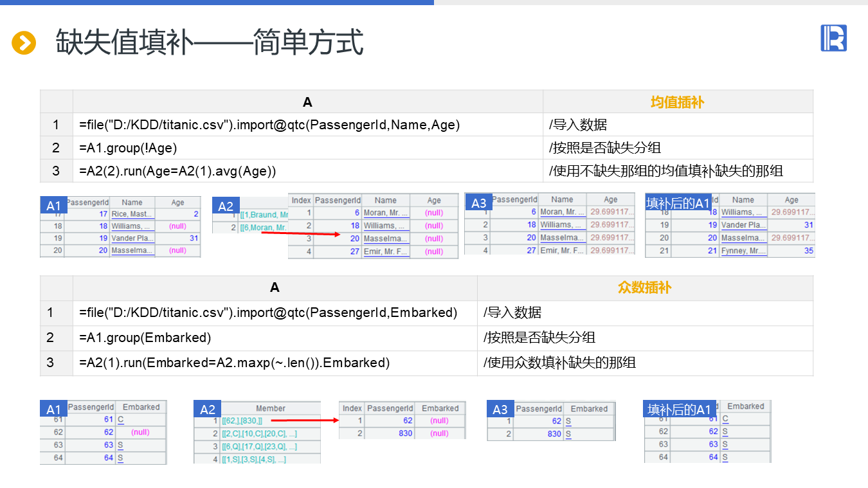Image resolution: width=868 pixels, height=488 pixels.
Task: Select the formula "=A2(2).run(Age=A2(1).avg(Age))"
Action: click(x=177, y=171)
